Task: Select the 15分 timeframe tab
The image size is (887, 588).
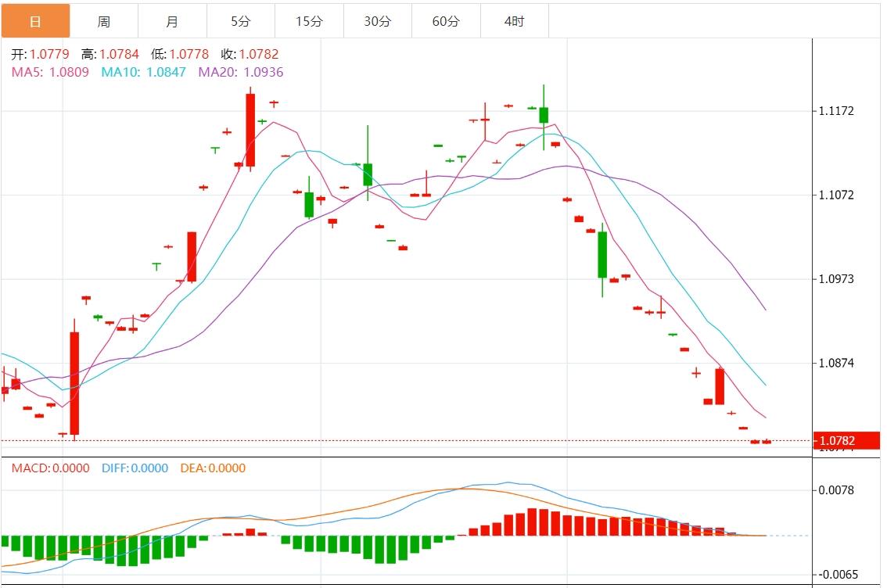Action: click(309, 21)
